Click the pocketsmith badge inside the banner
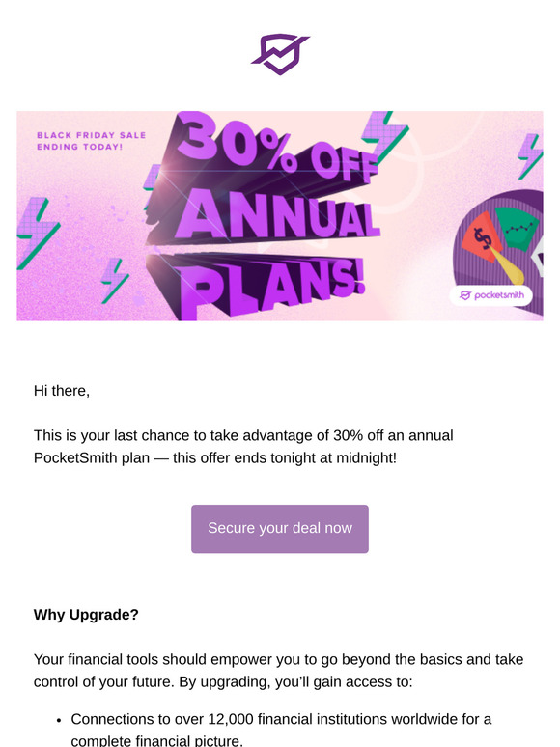Image resolution: width=560 pixels, height=747 pixels. 490,295
